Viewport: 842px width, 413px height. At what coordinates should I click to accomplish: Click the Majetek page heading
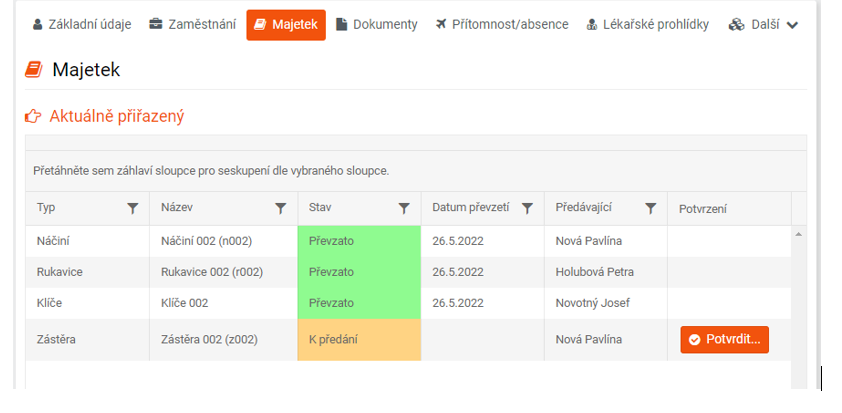[86, 70]
